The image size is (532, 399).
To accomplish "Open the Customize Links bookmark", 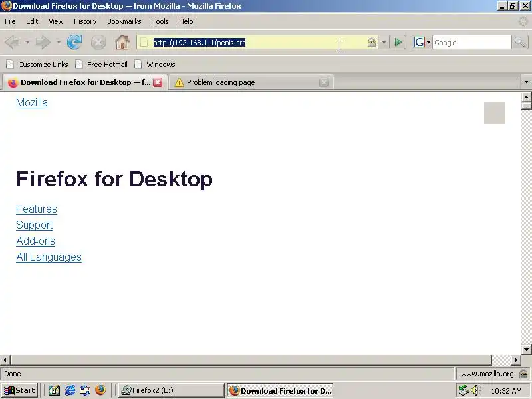I will click(x=38, y=65).
